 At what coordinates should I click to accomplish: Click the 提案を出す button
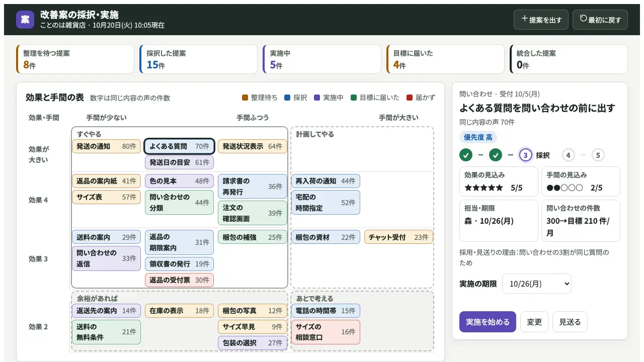click(541, 20)
